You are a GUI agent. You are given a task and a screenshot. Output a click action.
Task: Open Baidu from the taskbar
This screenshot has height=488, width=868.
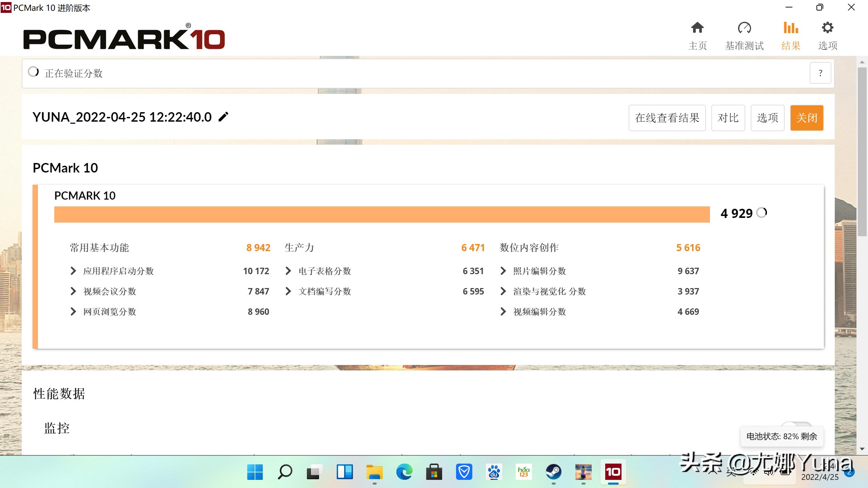point(494,472)
